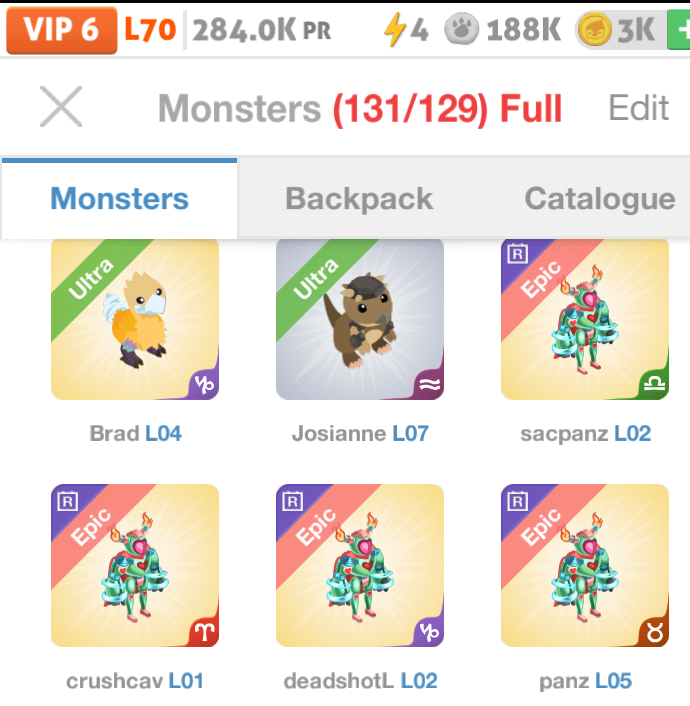Tap the lightning energy icon

click(393, 30)
